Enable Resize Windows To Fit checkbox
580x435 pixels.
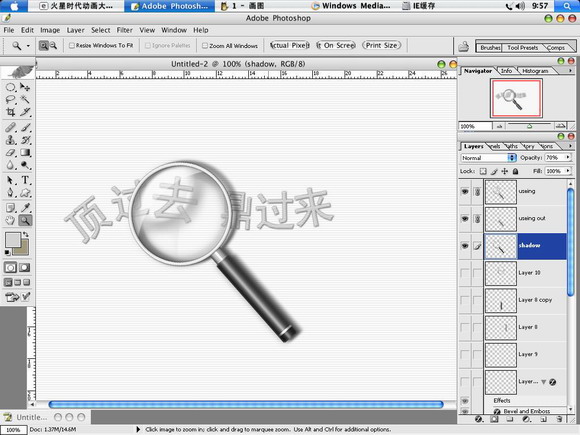coord(72,45)
